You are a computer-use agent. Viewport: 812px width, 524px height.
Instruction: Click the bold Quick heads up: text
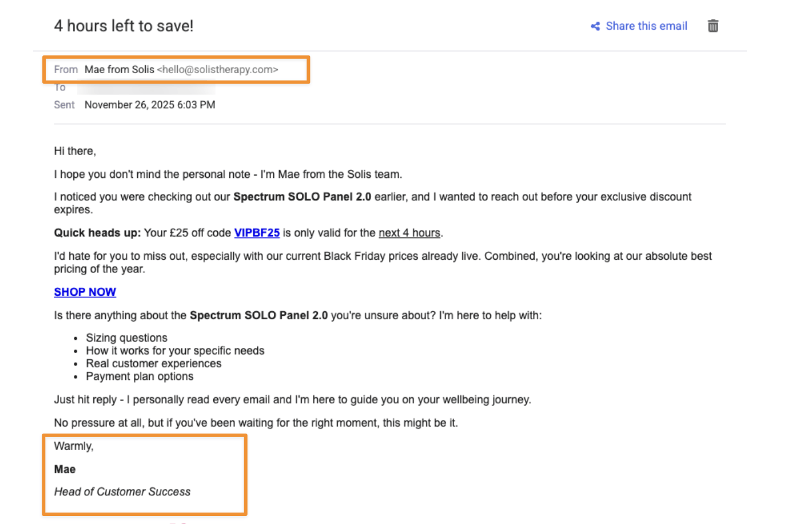(x=97, y=233)
